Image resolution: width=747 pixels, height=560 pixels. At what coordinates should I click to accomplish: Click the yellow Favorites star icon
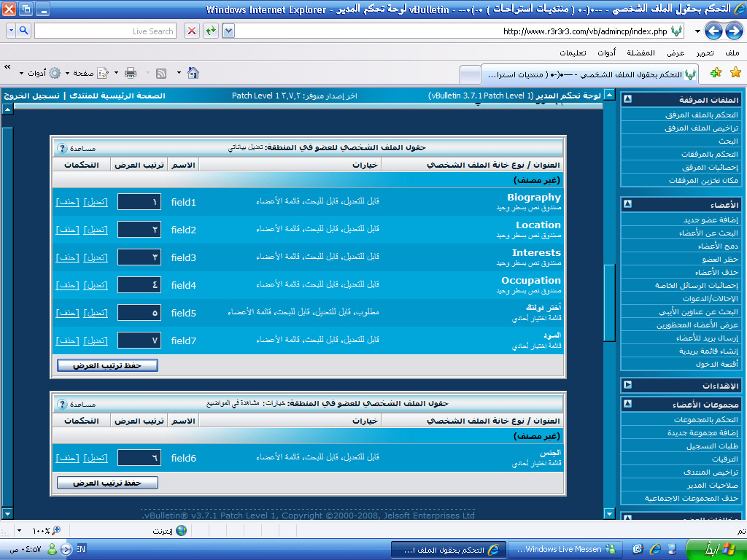tap(735, 73)
